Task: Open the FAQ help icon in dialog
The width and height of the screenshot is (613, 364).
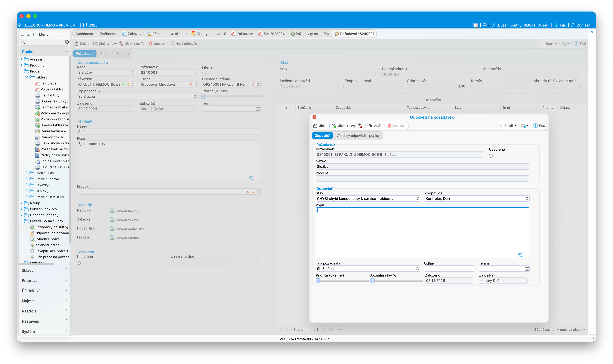Action: coord(535,126)
